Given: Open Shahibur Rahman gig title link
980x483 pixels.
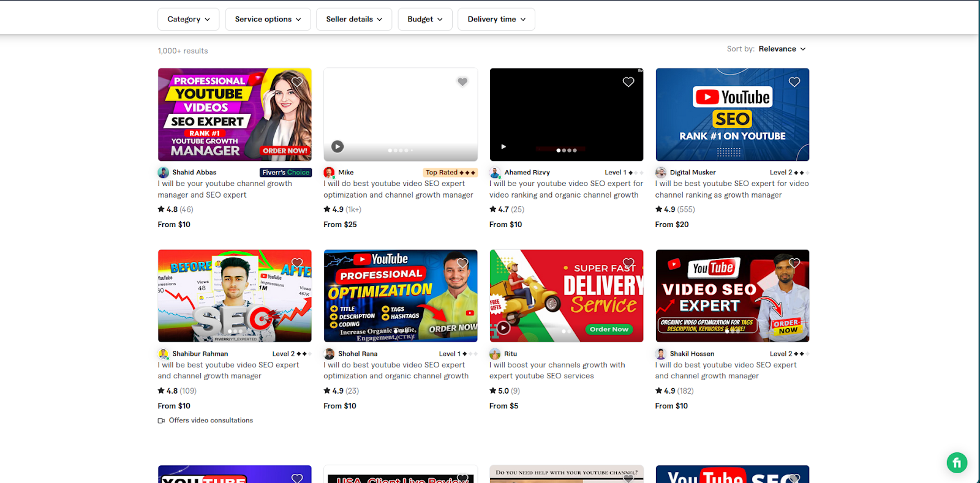Looking at the screenshot, I should pos(228,370).
